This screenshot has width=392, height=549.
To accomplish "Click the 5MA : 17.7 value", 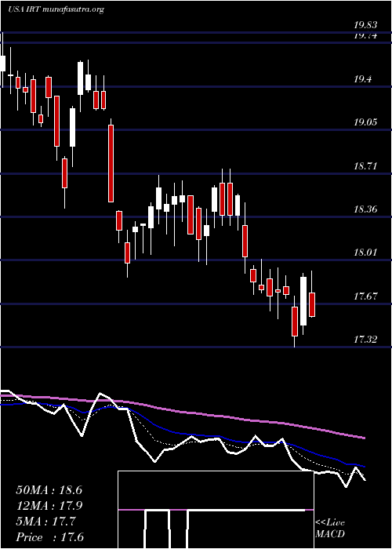I will [45, 522].
